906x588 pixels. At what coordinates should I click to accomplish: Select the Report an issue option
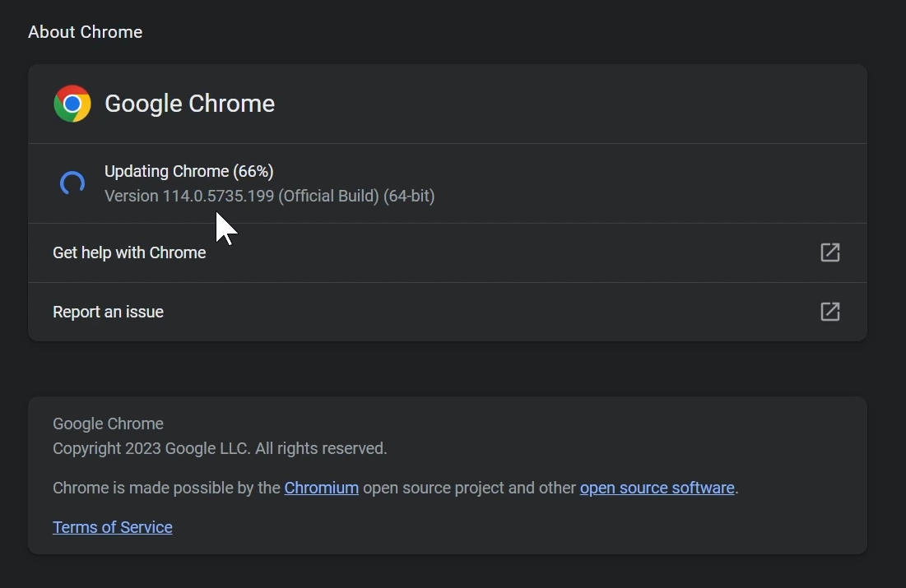click(108, 312)
